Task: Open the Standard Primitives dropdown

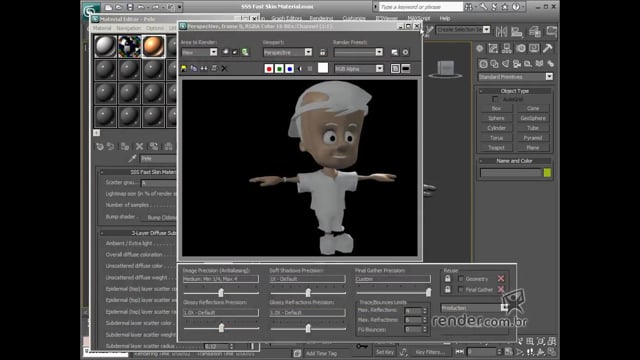Action: (x=549, y=76)
